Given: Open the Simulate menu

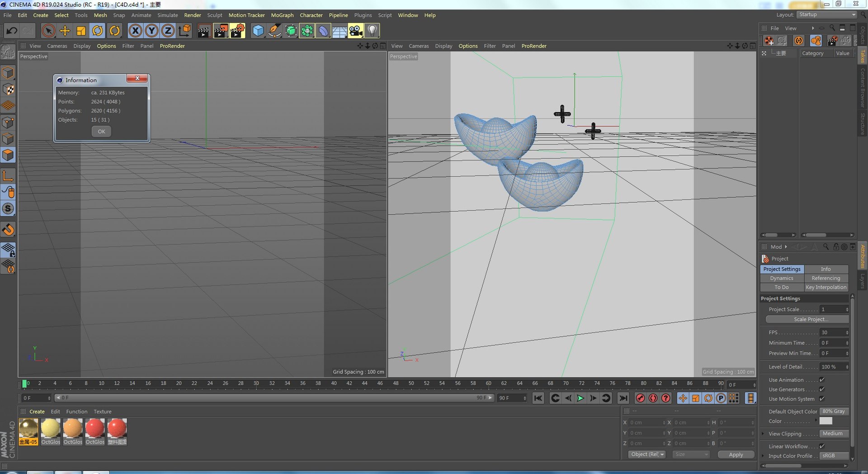Looking at the screenshot, I should 167,15.
